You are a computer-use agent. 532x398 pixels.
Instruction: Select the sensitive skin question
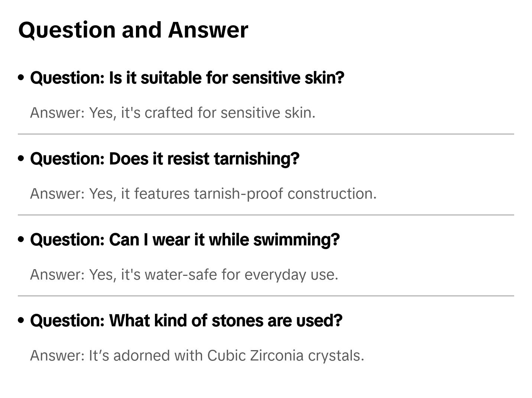point(187,78)
